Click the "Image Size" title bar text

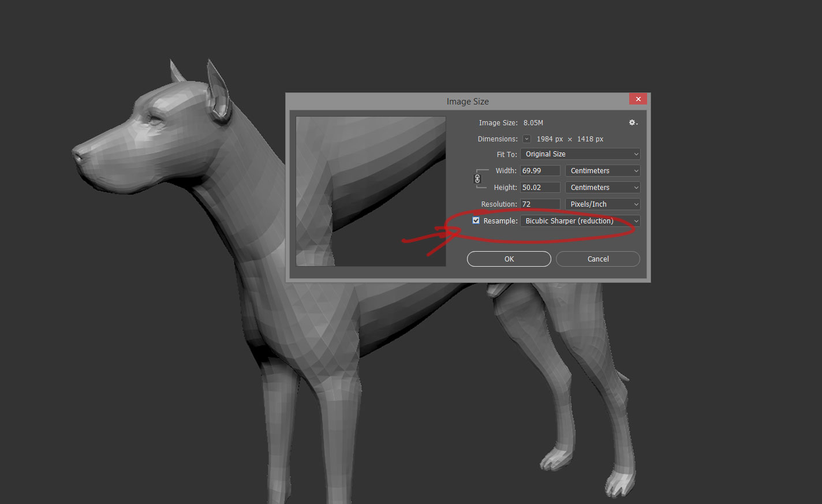coord(468,102)
